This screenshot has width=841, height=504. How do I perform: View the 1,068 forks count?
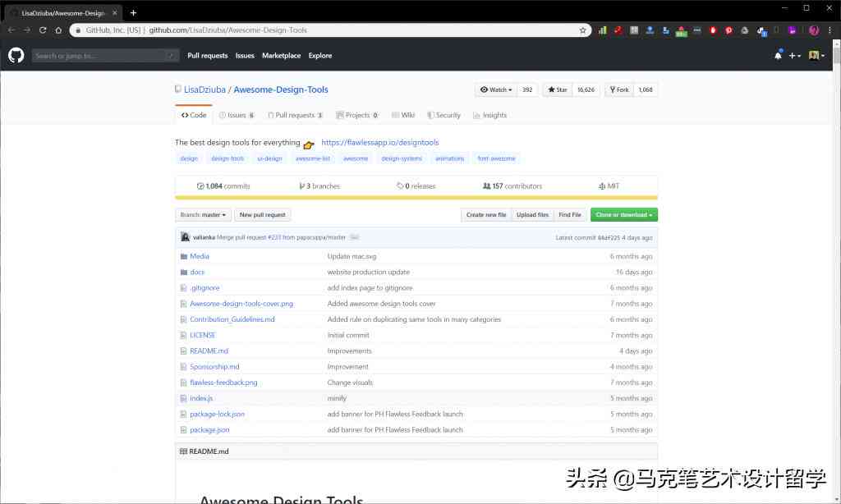[646, 89]
